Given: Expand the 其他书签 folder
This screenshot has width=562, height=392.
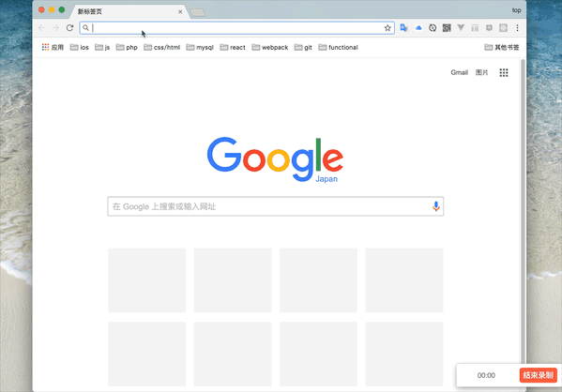Looking at the screenshot, I should [501, 47].
